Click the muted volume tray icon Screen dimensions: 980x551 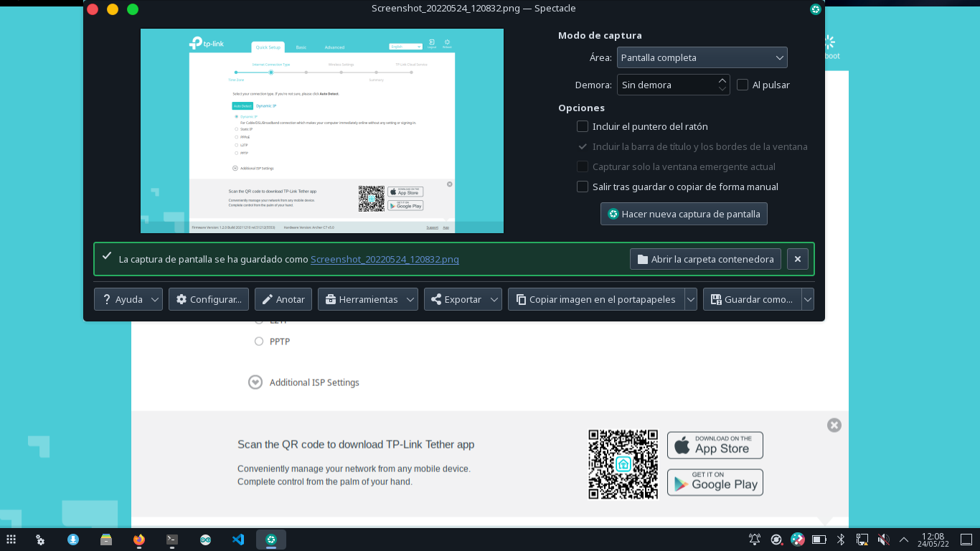884,540
